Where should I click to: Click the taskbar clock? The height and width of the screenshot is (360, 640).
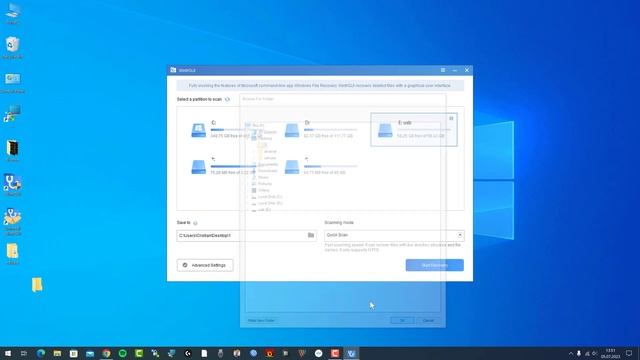(610, 353)
